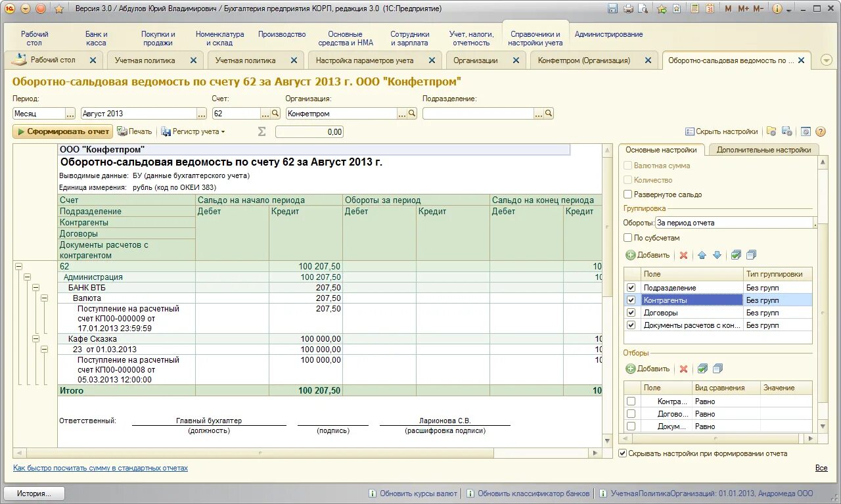Viewport: 841px width, 504px height.
Task: Close the Конфетпром (Организация) tab
Action: click(x=648, y=60)
